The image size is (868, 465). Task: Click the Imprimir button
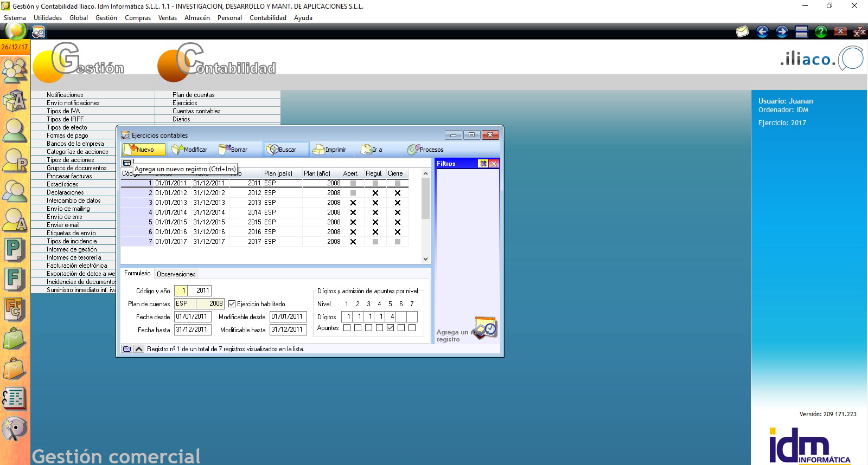point(330,150)
